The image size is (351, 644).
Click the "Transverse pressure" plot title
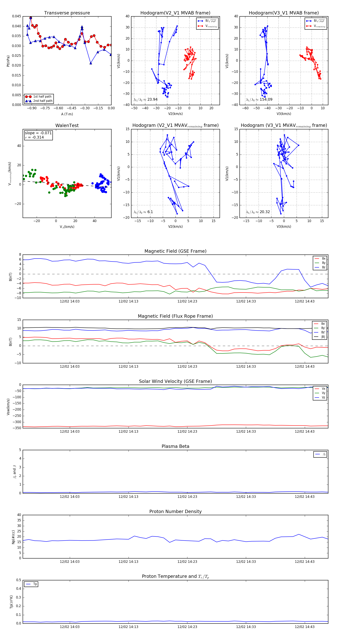pyautogui.click(x=67, y=13)
